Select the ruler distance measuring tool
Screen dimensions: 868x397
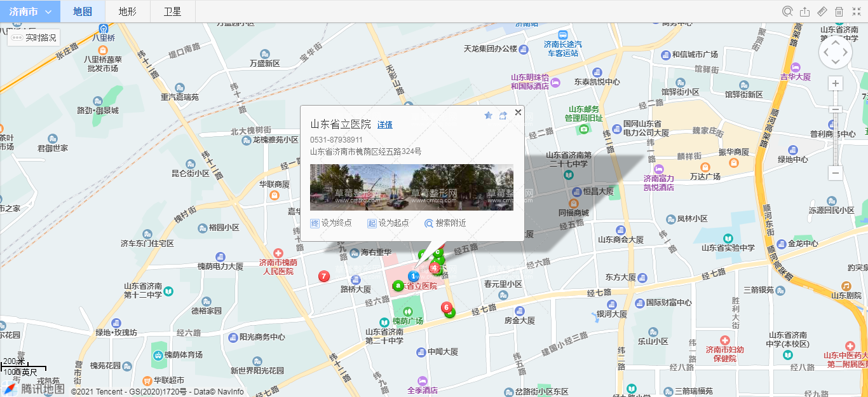tap(822, 11)
